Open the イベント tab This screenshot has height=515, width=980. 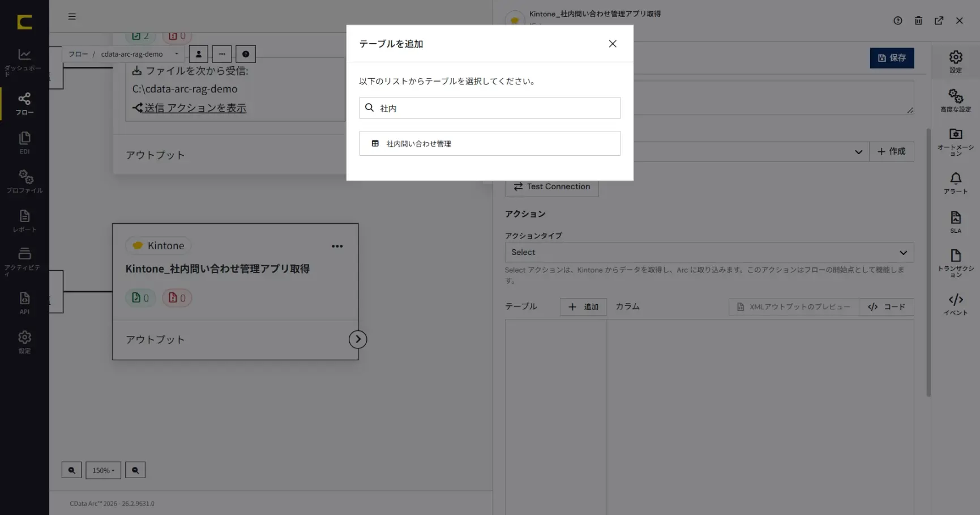(x=956, y=305)
